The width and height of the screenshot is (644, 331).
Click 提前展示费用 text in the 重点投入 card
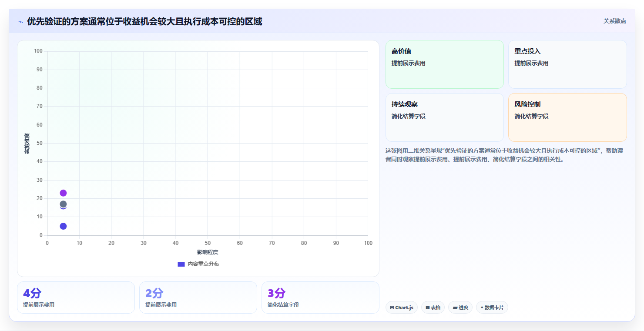tap(531, 63)
